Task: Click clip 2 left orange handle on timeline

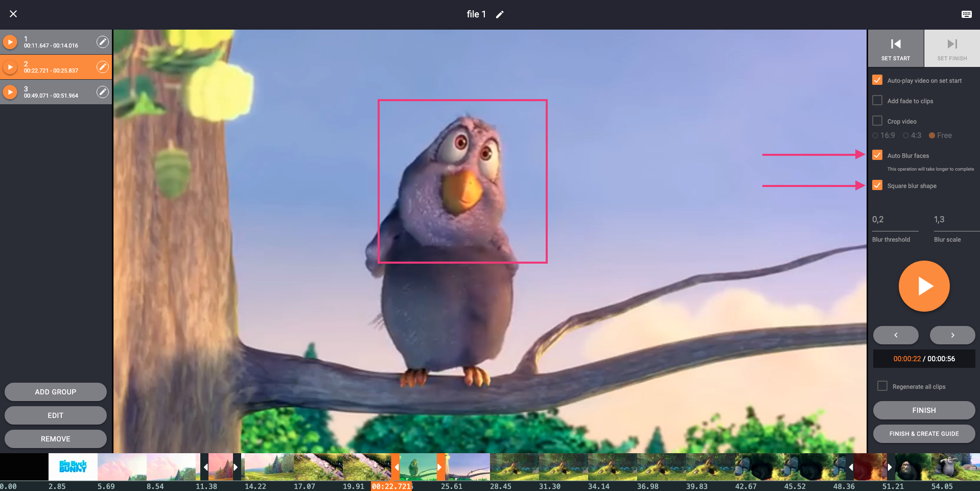Action: tap(395, 467)
